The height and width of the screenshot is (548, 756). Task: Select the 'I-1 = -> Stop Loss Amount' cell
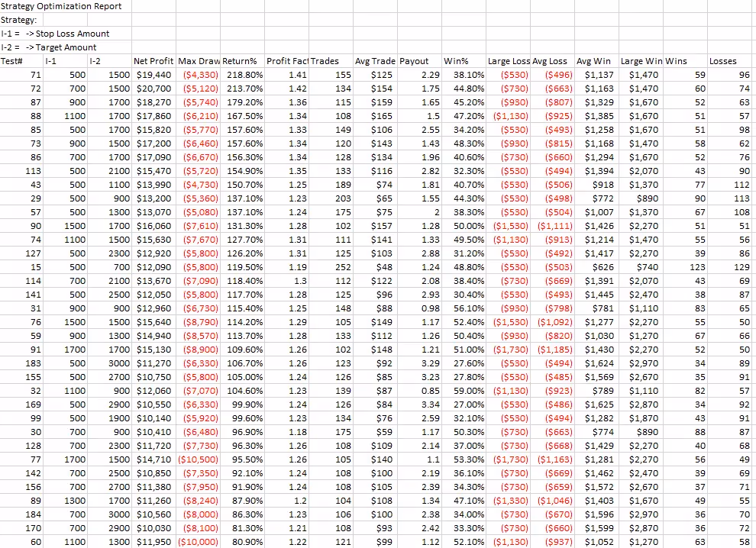tap(66, 34)
